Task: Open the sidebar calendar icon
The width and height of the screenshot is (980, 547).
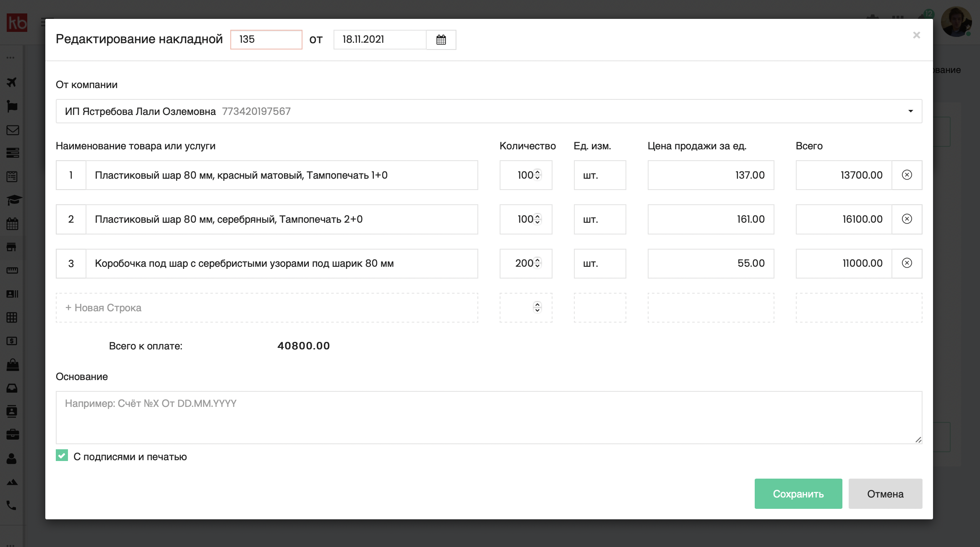Action: click(12, 224)
